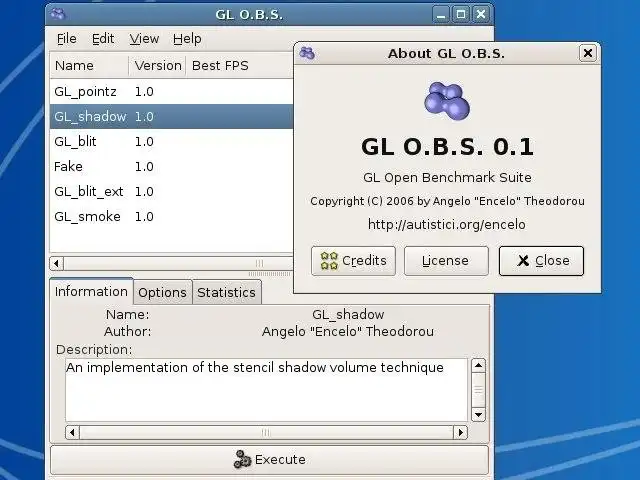Click the author value Angelo "Encelo" Theodorou

click(348, 331)
